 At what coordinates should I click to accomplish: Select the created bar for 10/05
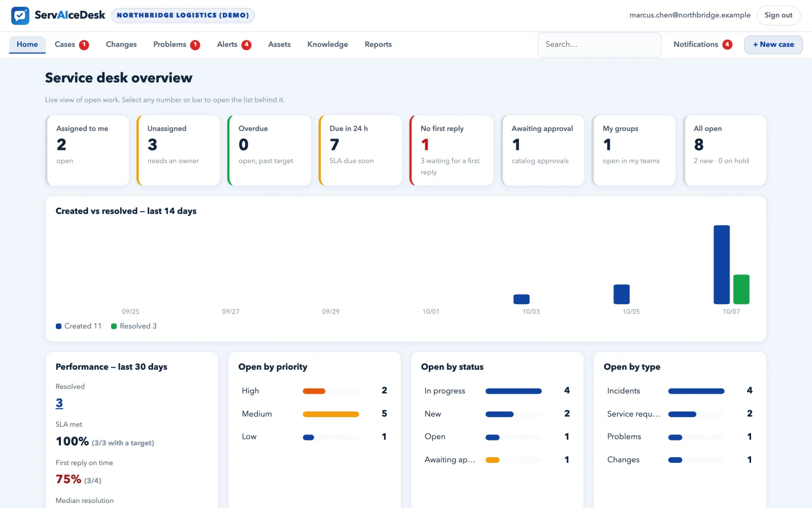coord(622,294)
